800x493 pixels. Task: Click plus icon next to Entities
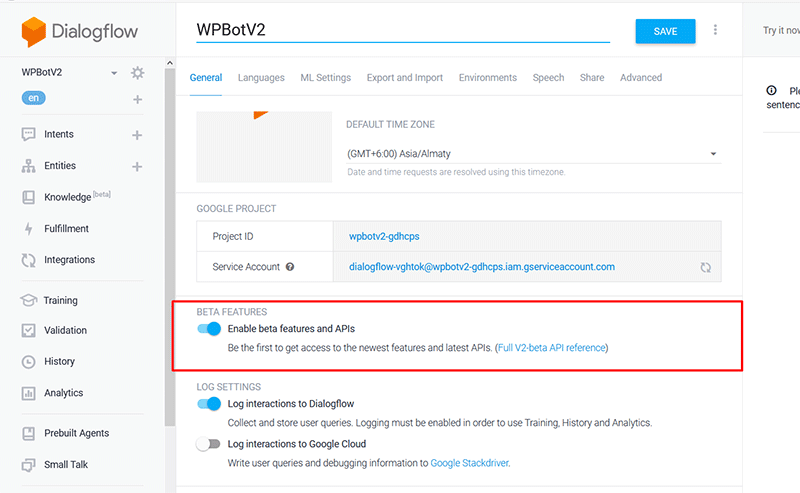coord(137,166)
